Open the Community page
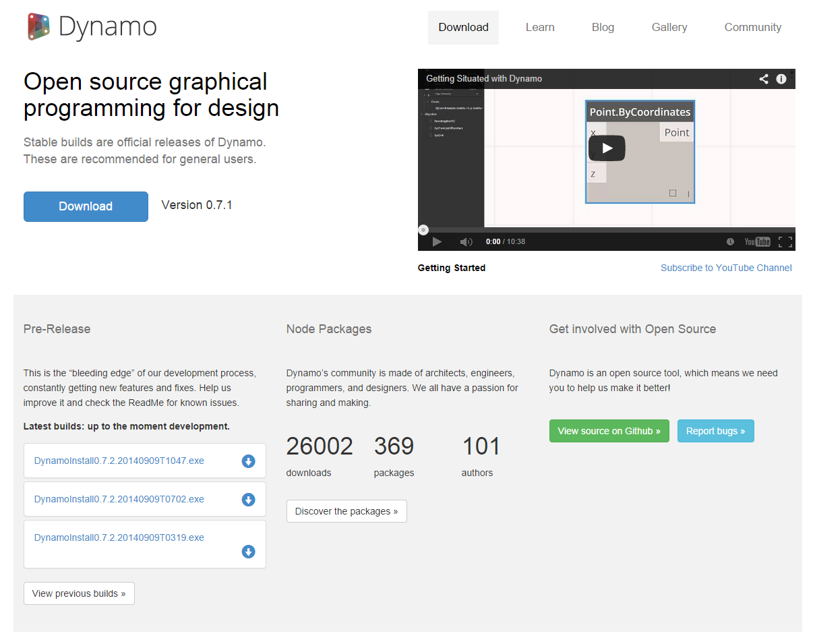Image resolution: width=813 pixels, height=644 pixels. 753,28
